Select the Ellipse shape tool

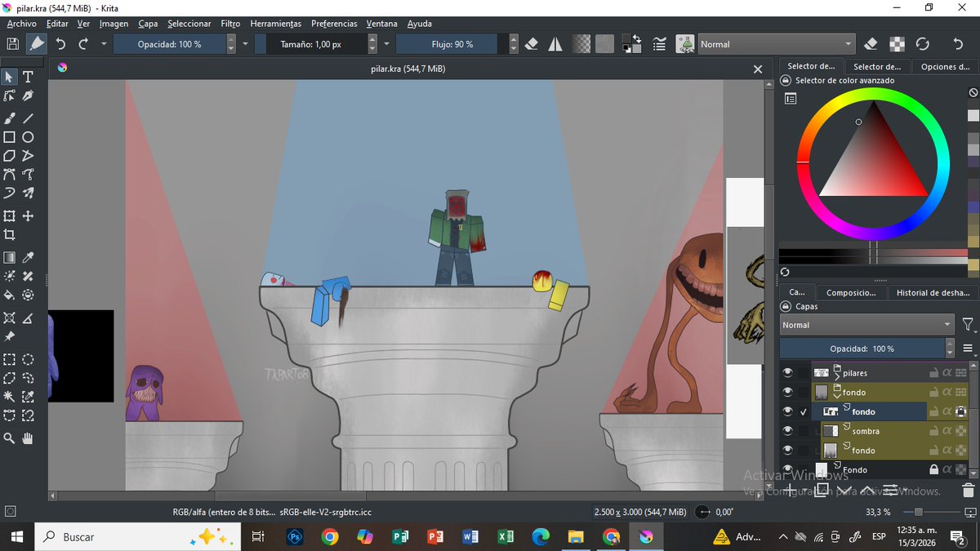[28, 137]
